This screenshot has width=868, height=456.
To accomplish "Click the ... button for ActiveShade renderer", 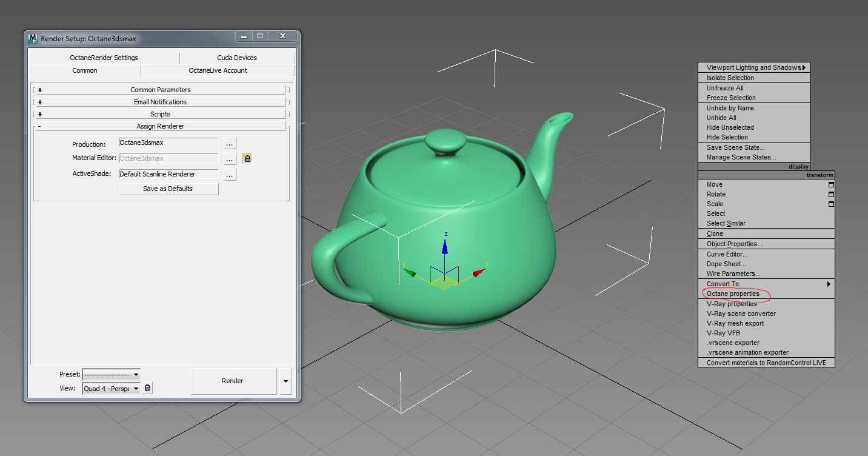I will 230,175.
